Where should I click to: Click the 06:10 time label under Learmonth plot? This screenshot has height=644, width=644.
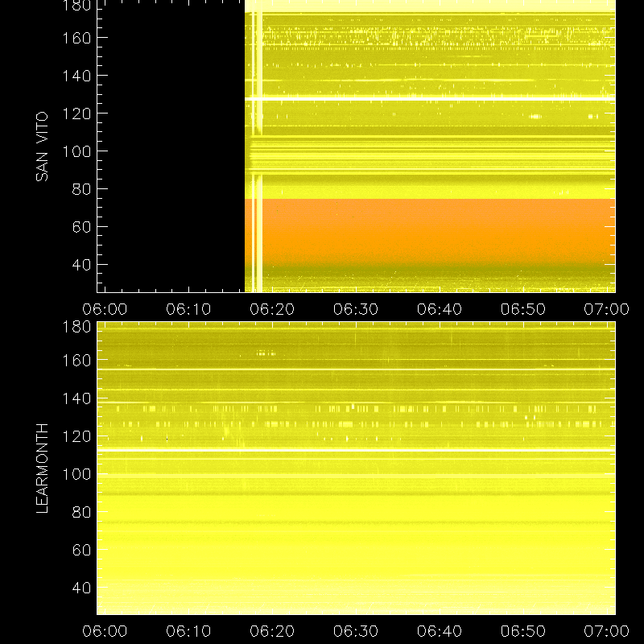click(x=188, y=631)
